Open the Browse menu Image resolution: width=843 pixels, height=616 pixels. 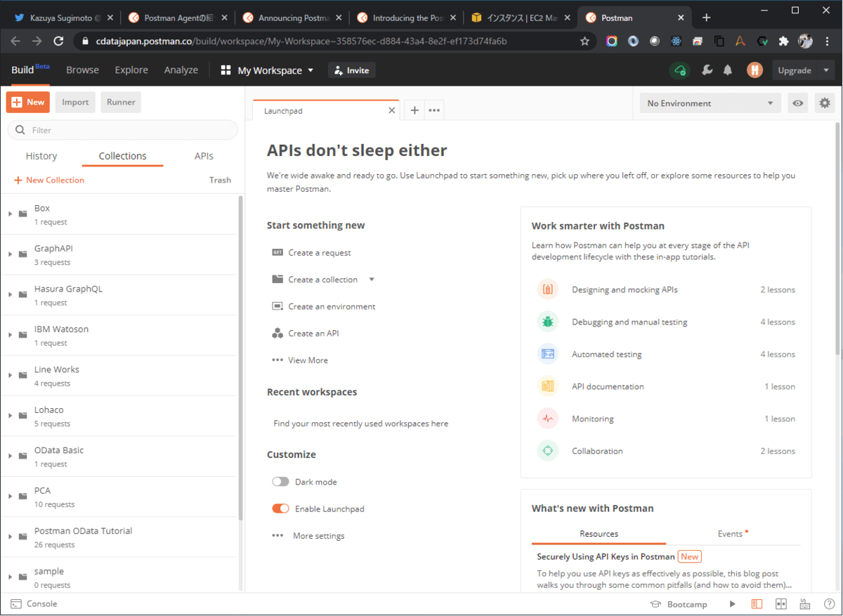82,70
